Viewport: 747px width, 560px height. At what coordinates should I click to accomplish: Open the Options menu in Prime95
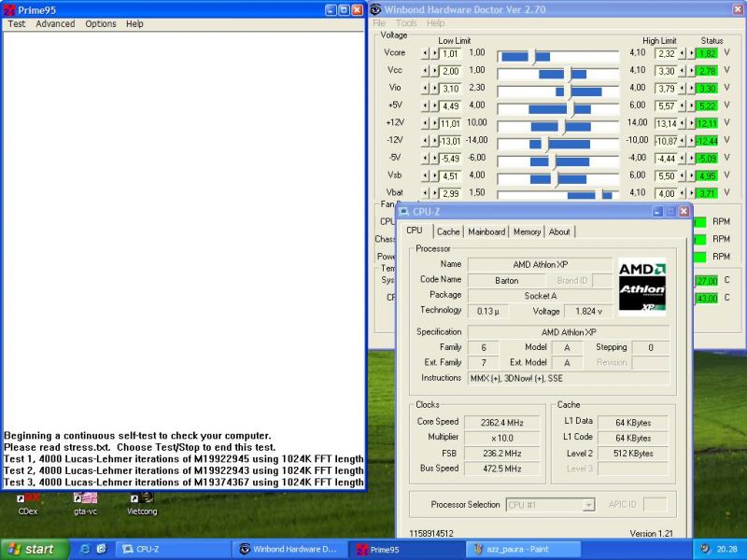coord(101,24)
